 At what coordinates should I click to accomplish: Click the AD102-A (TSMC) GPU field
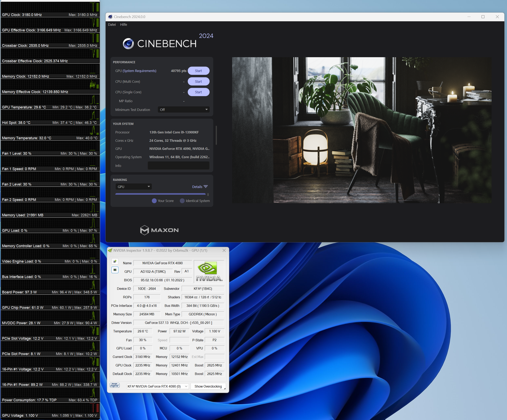point(153,272)
